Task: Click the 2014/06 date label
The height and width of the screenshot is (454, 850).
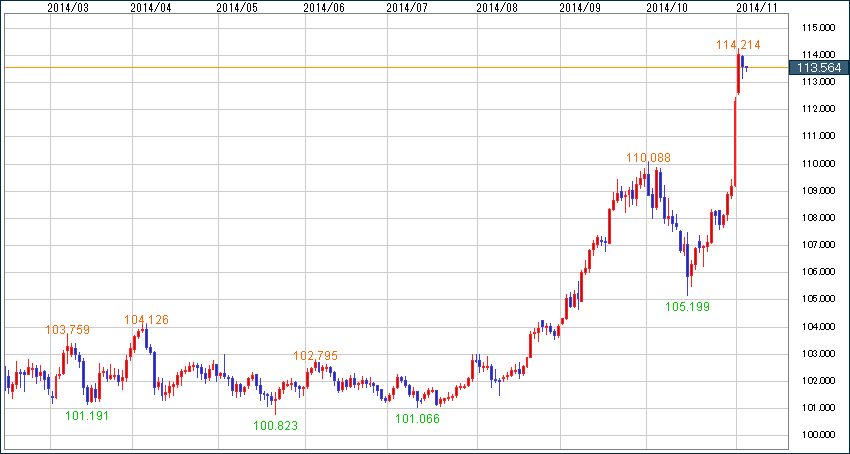Action: pyautogui.click(x=324, y=8)
